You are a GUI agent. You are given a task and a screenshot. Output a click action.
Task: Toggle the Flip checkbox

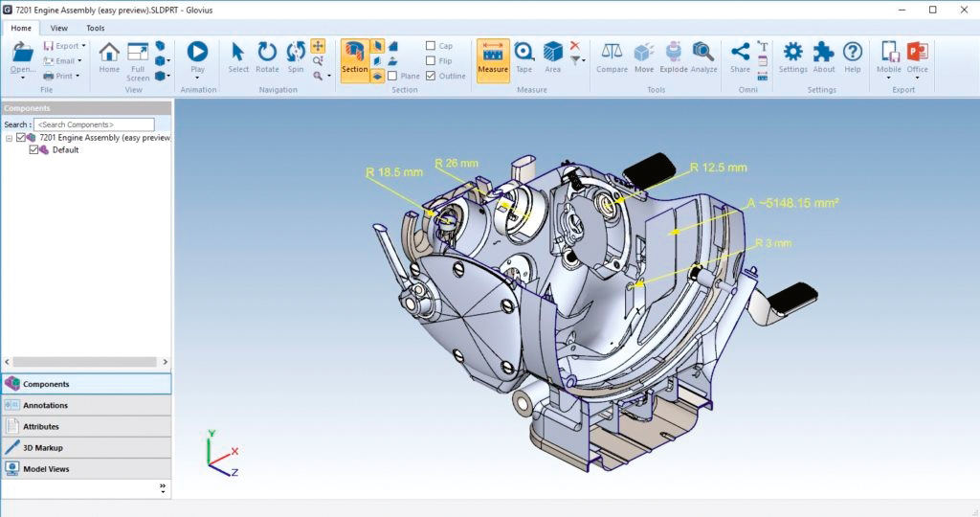pyautogui.click(x=432, y=60)
